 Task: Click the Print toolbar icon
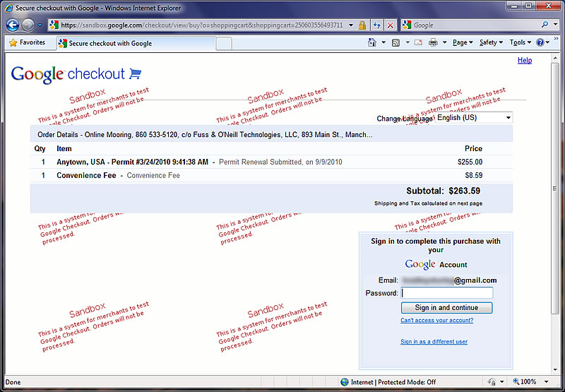pyautogui.click(x=433, y=43)
